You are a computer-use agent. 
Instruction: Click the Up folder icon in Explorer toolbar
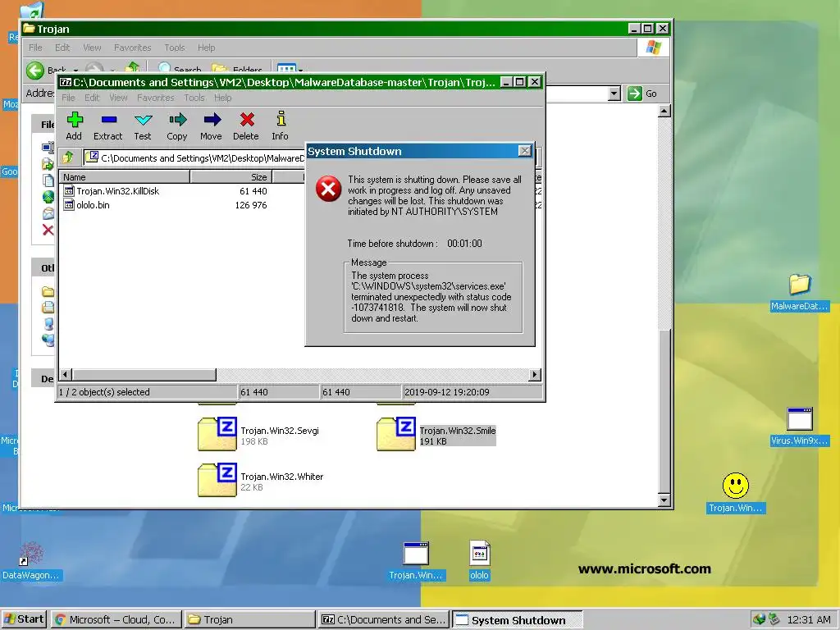(x=132, y=67)
